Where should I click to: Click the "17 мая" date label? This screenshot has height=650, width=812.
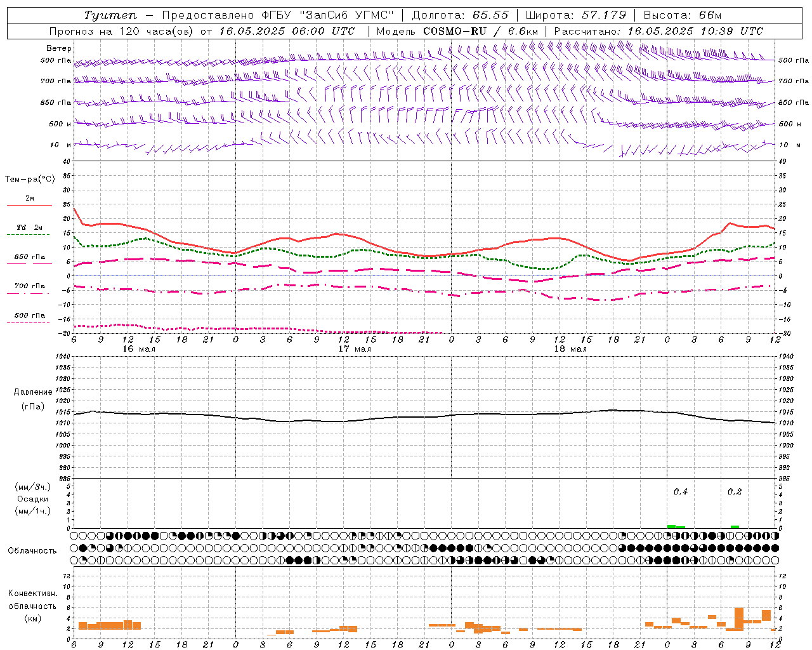(354, 349)
